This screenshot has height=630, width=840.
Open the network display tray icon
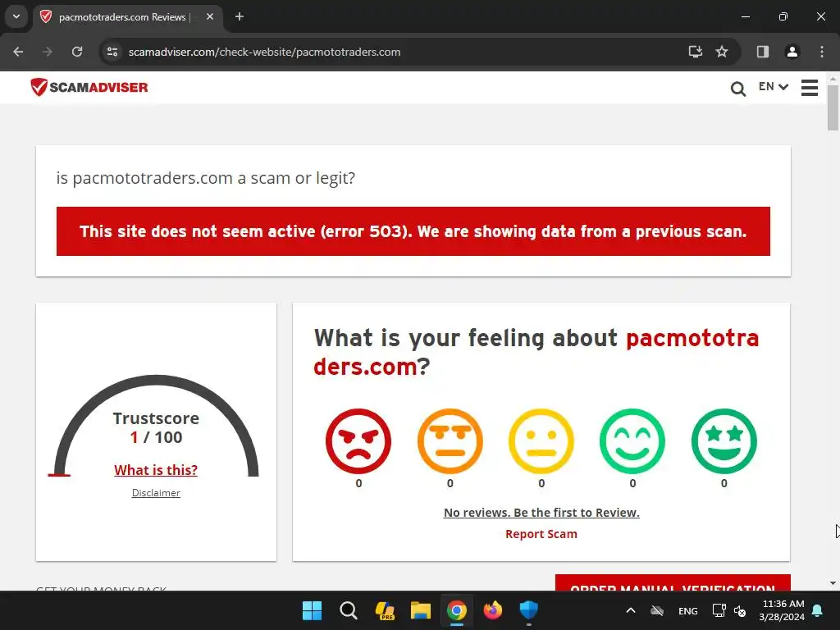719,610
